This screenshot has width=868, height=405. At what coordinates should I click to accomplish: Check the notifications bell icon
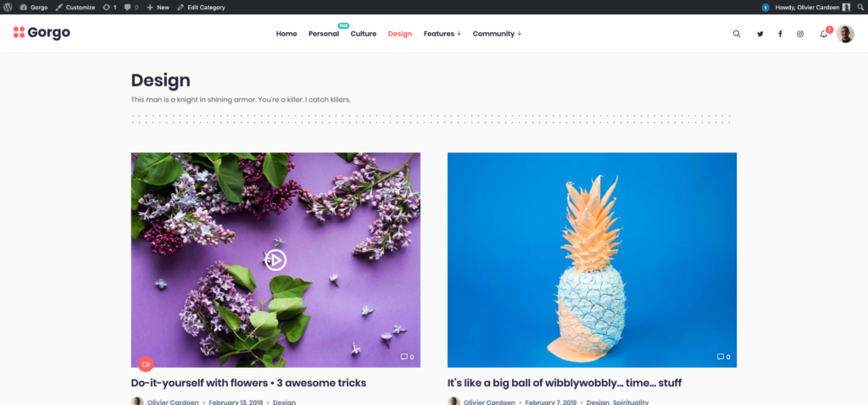[x=824, y=34]
